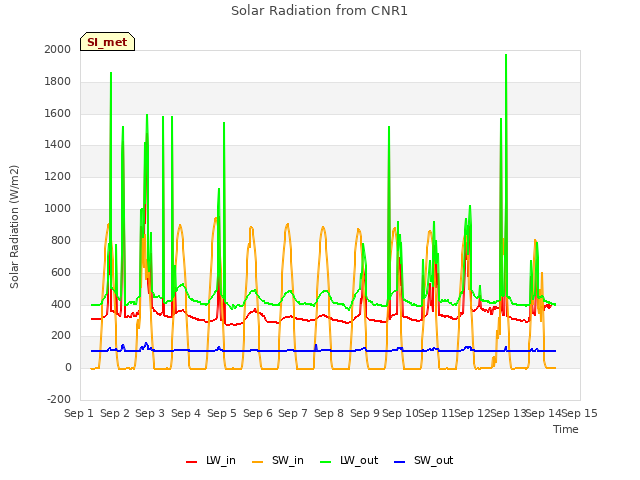Click the 2000 y-axis tick label

tap(58, 49)
